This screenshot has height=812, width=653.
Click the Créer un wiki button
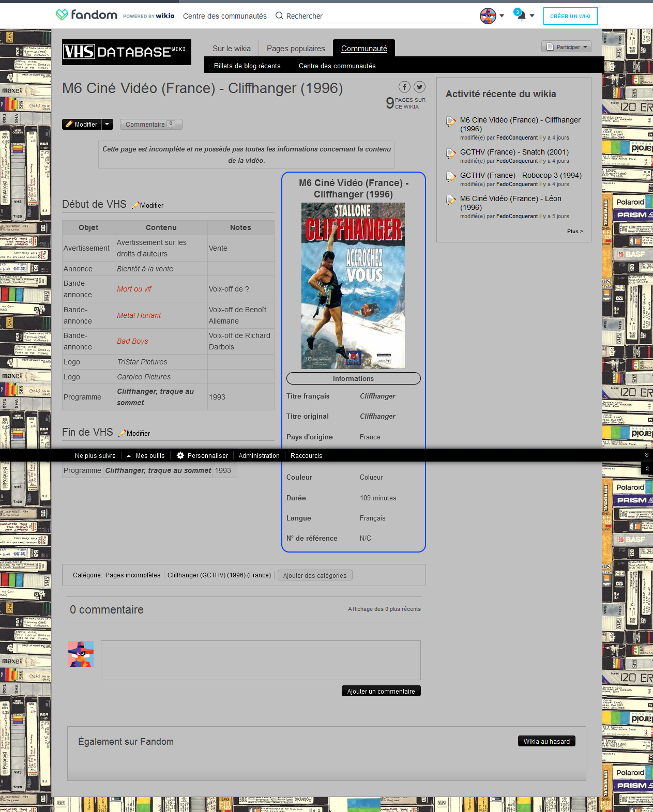click(x=570, y=16)
